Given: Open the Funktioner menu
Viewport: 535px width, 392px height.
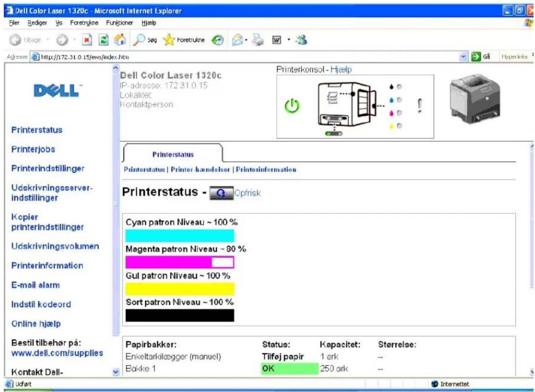Looking at the screenshot, I should point(119,23).
